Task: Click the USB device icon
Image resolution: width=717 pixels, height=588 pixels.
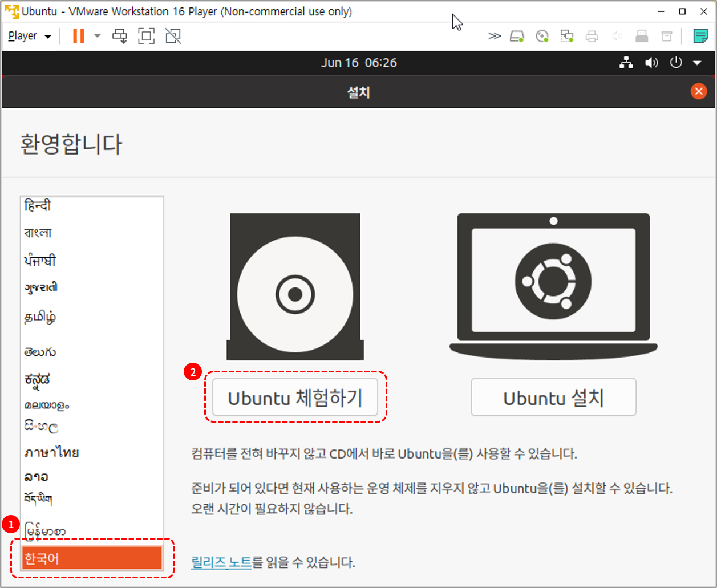Action: (x=642, y=37)
